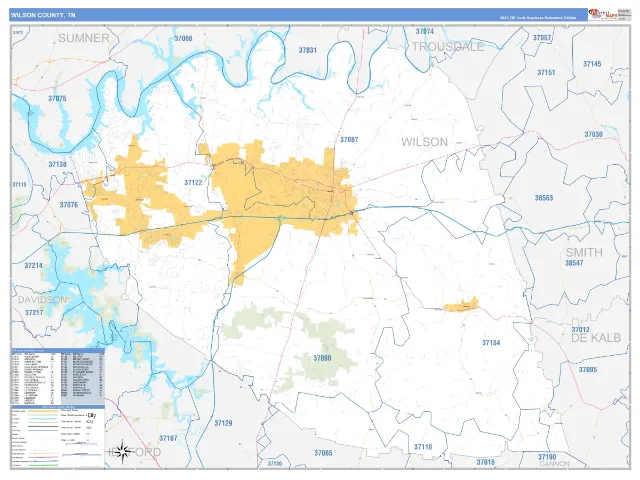Screen dimensions: 640x480
Task: Click ZIP code label 37074
Action: coord(424,31)
